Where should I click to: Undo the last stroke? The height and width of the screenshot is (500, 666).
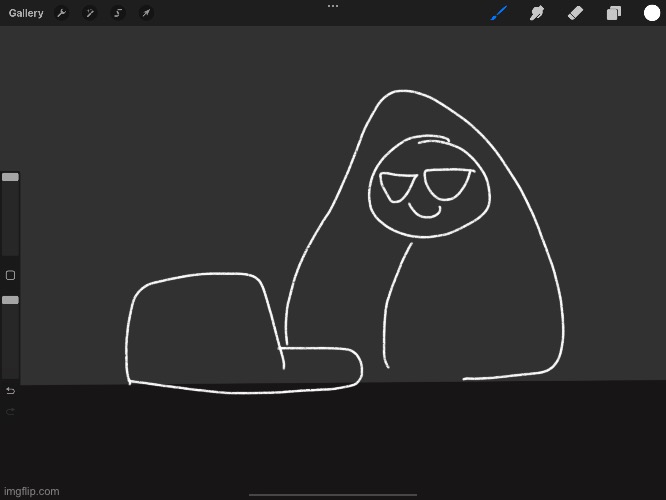pyautogui.click(x=11, y=390)
